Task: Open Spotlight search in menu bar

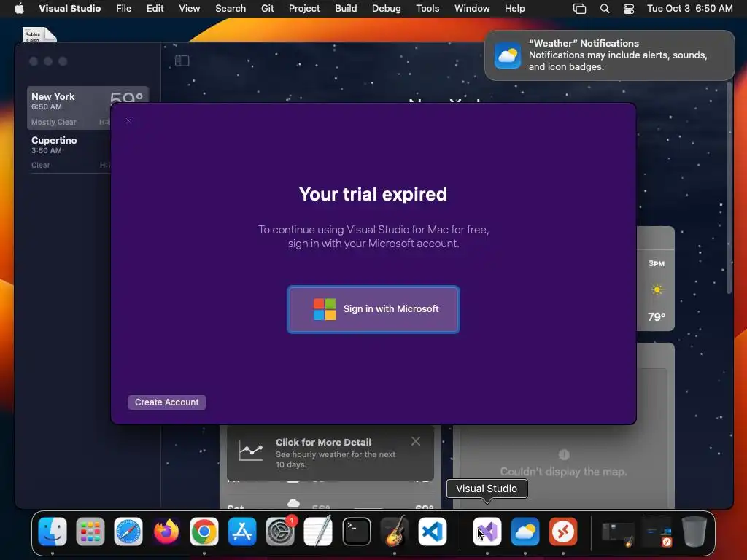Action: pyautogui.click(x=605, y=9)
